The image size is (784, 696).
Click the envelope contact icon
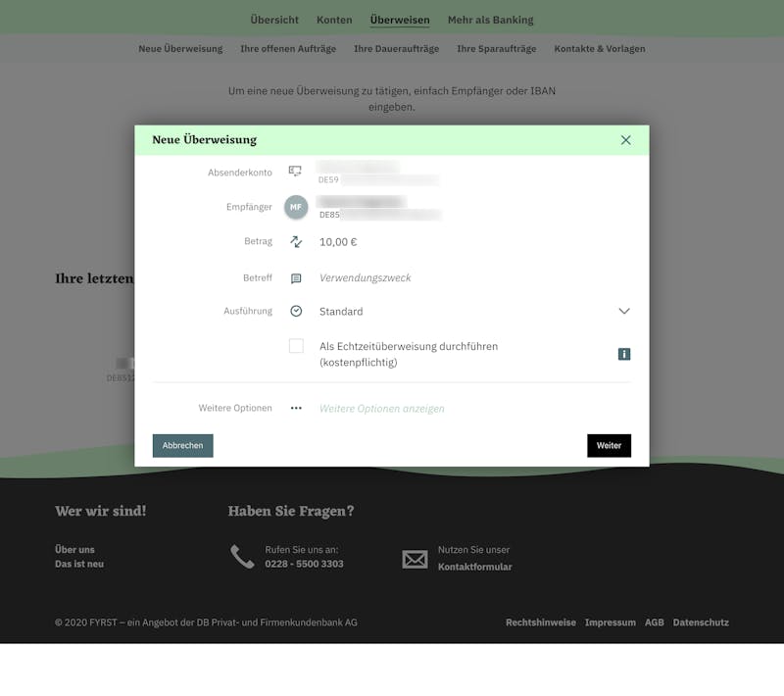click(415, 559)
